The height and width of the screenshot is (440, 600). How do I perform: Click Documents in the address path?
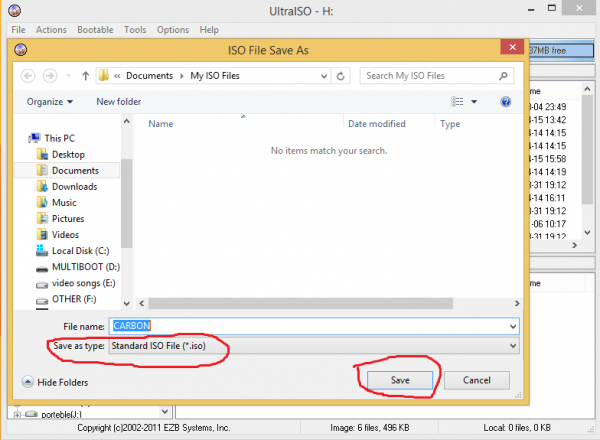[x=150, y=76]
